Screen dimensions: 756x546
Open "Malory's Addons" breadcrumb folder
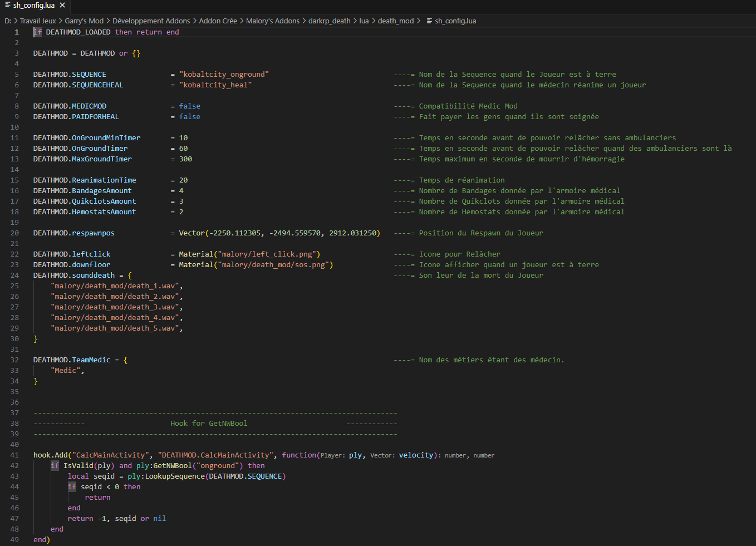273,21
